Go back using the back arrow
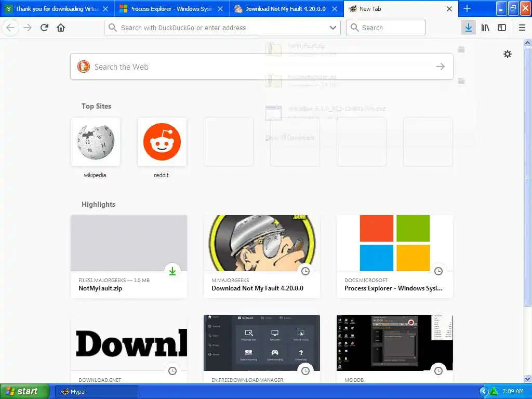 (x=10, y=28)
